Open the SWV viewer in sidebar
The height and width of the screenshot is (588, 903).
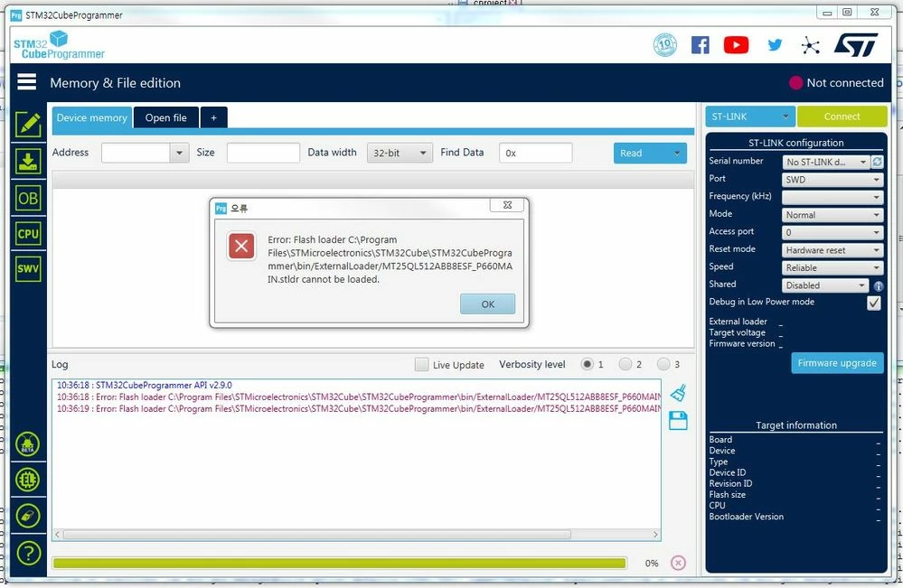pos(28,268)
